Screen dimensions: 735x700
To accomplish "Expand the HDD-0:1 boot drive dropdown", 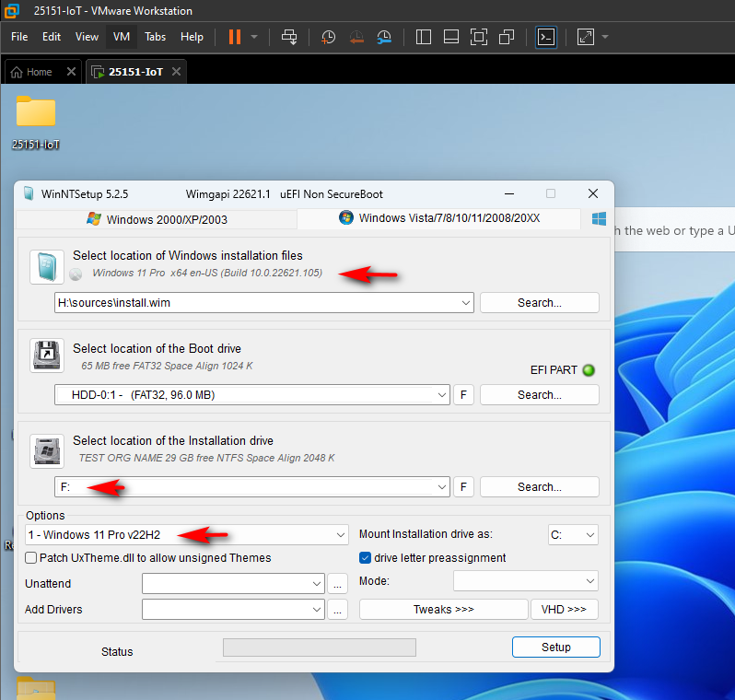I will tap(441, 395).
